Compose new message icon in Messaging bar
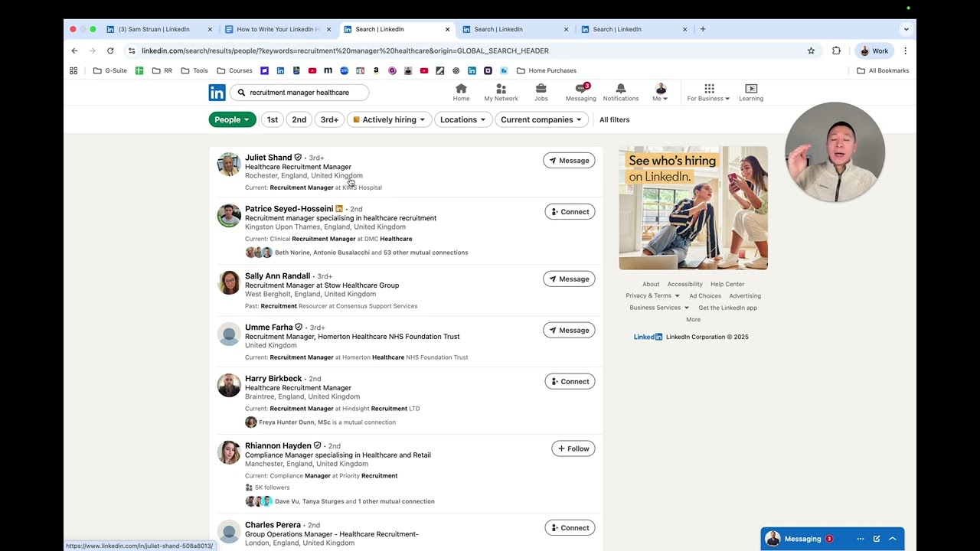Viewport: 980px width, 551px height. 877,539
